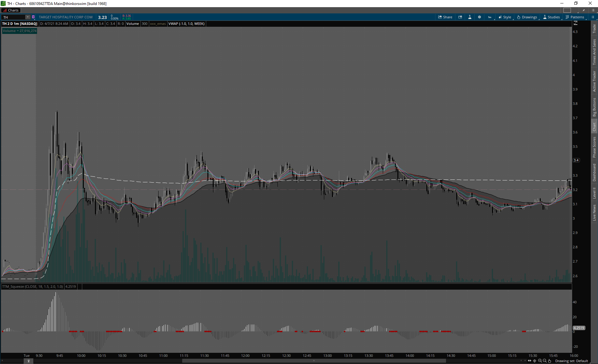Open the flask Edit Studies icon
This screenshot has width=598, height=364.
[470, 17]
